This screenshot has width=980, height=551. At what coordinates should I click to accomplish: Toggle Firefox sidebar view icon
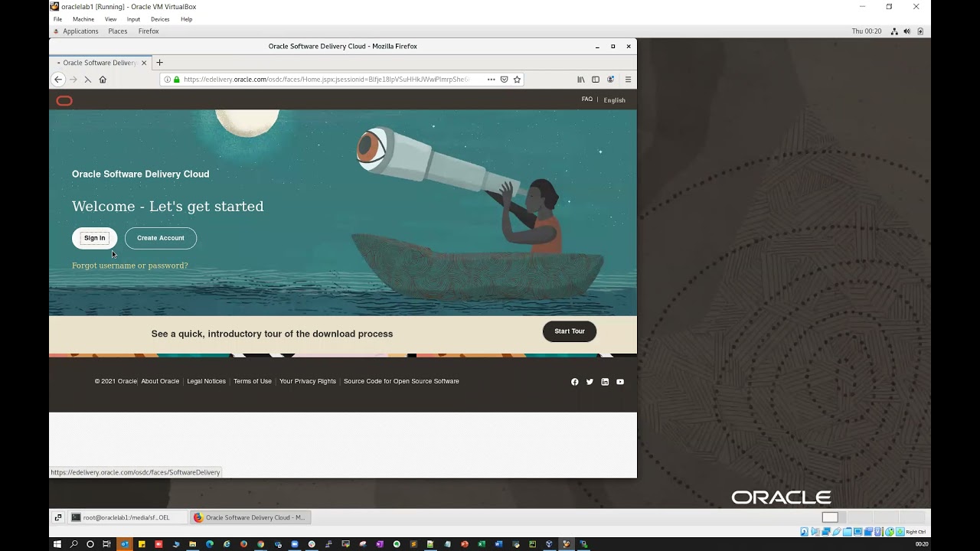596,80
